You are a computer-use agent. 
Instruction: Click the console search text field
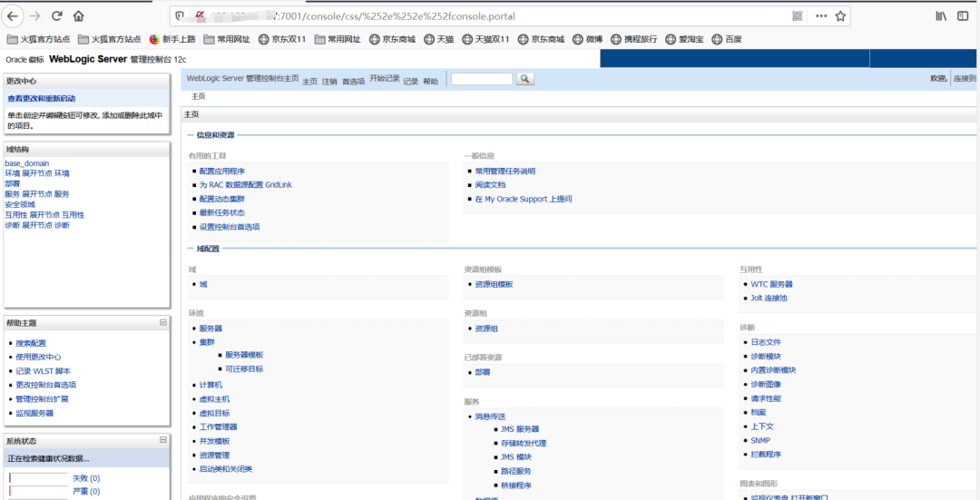481,80
